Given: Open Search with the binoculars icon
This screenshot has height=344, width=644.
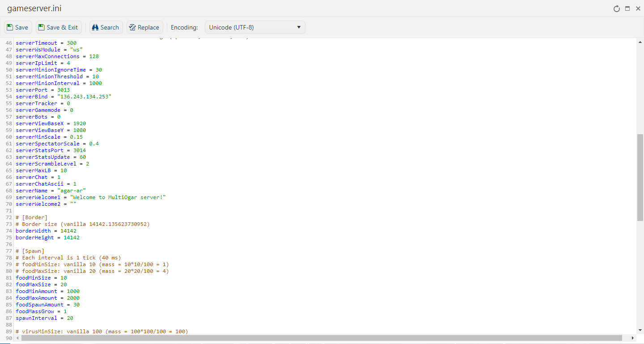Looking at the screenshot, I should coord(105,27).
